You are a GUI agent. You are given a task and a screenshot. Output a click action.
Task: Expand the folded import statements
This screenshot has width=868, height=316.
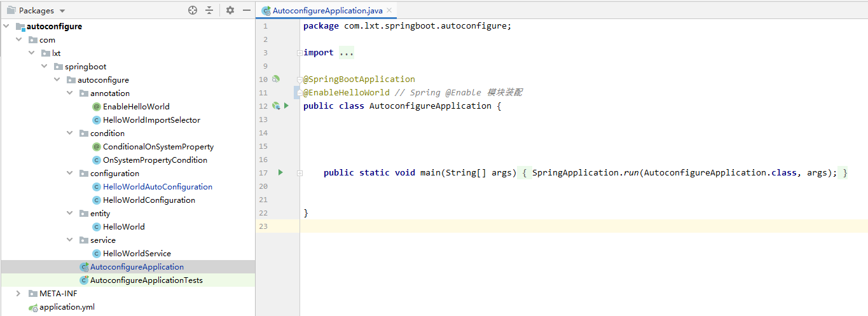300,53
